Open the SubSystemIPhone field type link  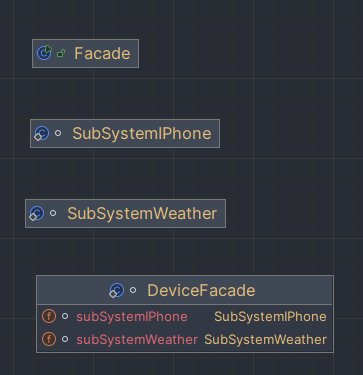tap(270, 316)
